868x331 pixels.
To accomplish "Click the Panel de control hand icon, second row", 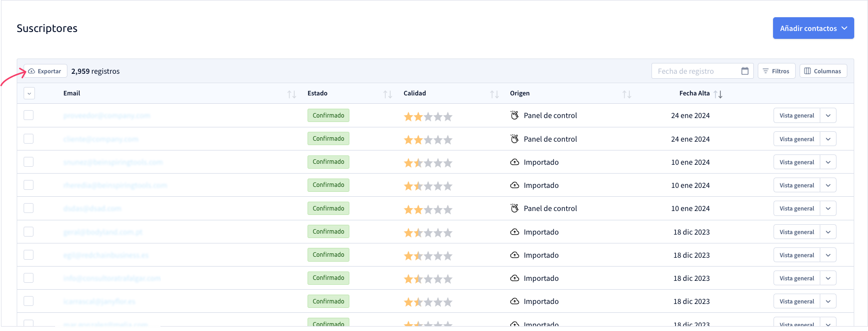I will [515, 139].
